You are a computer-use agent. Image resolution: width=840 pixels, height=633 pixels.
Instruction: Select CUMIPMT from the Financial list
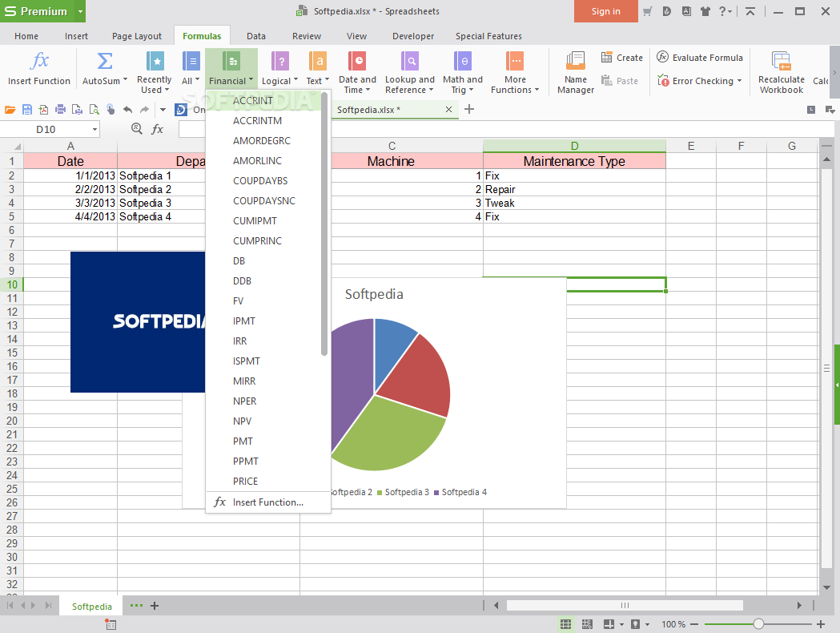pyautogui.click(x=263, y=221)
